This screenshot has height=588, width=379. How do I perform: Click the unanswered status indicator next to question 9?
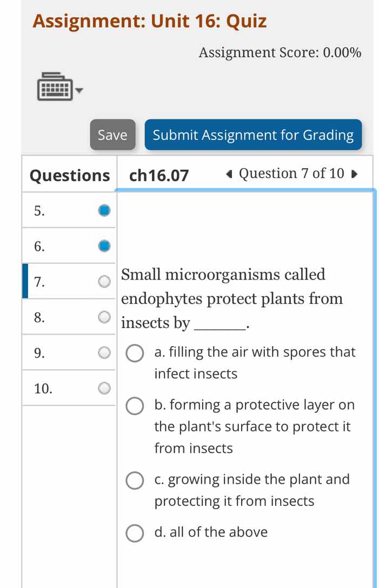pyautogui.click(x=104, y=353)
